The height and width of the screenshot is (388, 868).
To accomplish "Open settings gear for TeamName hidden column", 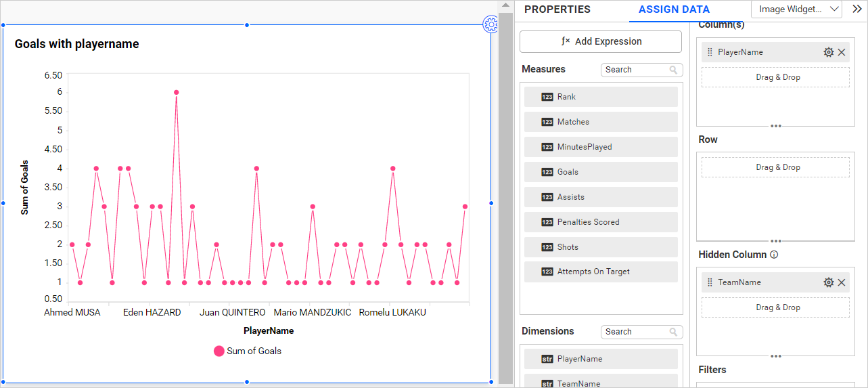I will coord(828,282).
